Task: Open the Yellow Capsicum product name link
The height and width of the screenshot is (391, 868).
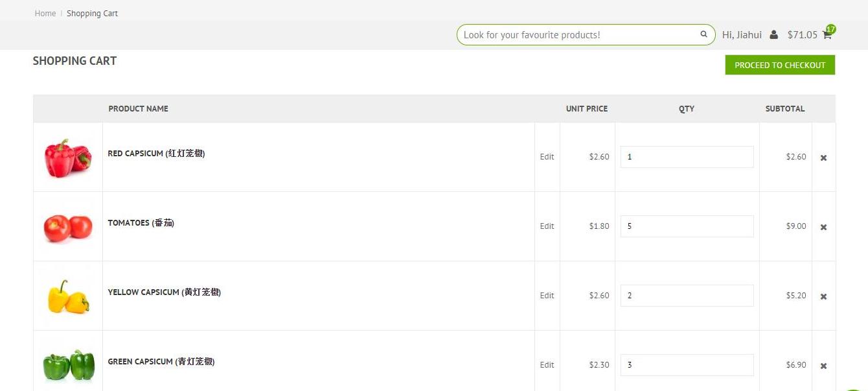Action: click(164, 292)
